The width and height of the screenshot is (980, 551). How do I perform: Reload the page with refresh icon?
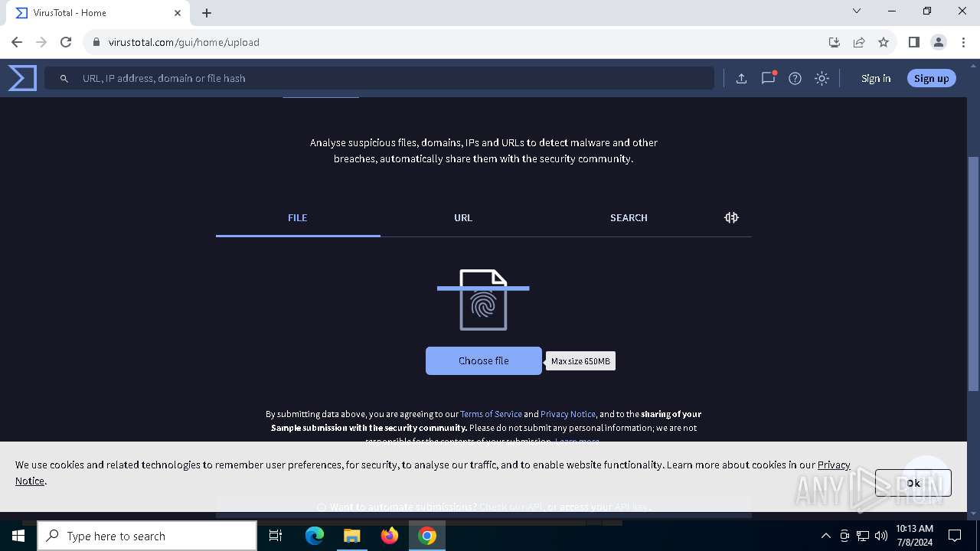pos(66,42)
